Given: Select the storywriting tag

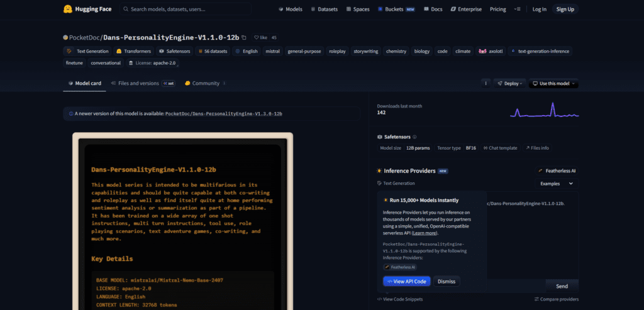Looking at the screenshot, I should [366, 52].
